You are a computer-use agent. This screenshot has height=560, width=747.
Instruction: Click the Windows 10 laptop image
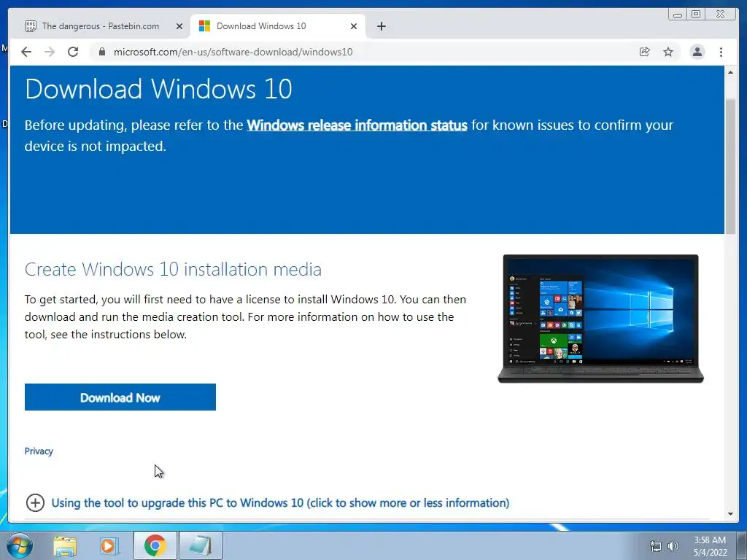click(600, 319)
